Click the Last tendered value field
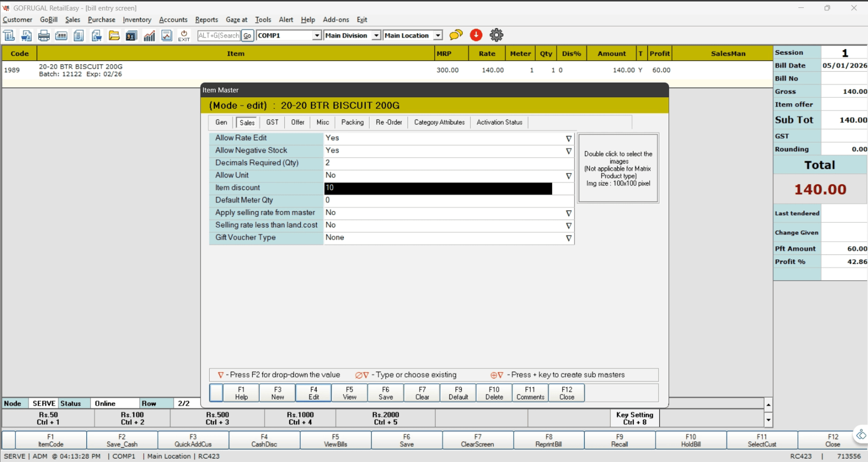 tap(844, 213)
